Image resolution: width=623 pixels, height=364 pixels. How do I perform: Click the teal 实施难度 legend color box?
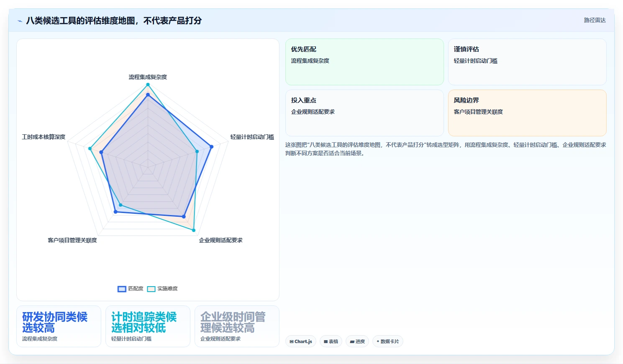click(151, 289)
